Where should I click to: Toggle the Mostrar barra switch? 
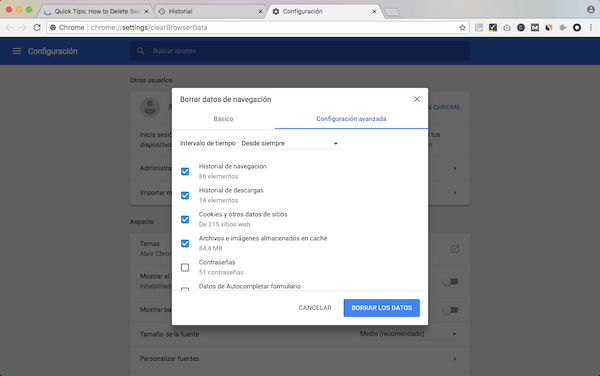tap(450, 310)
